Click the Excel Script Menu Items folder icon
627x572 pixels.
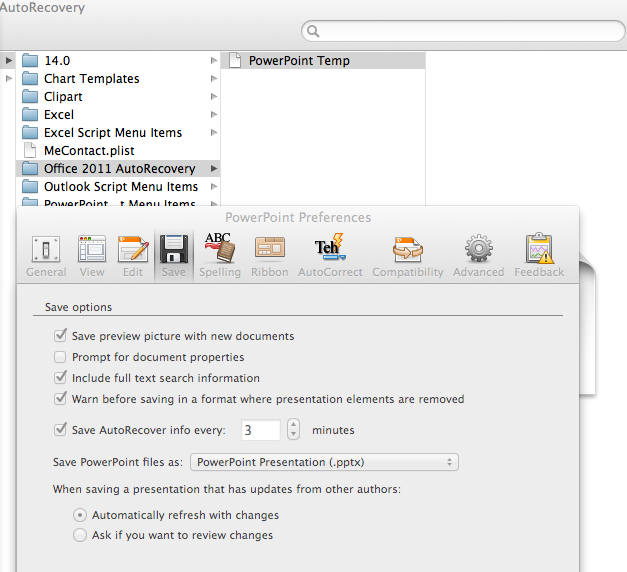(x=30, y=133)
